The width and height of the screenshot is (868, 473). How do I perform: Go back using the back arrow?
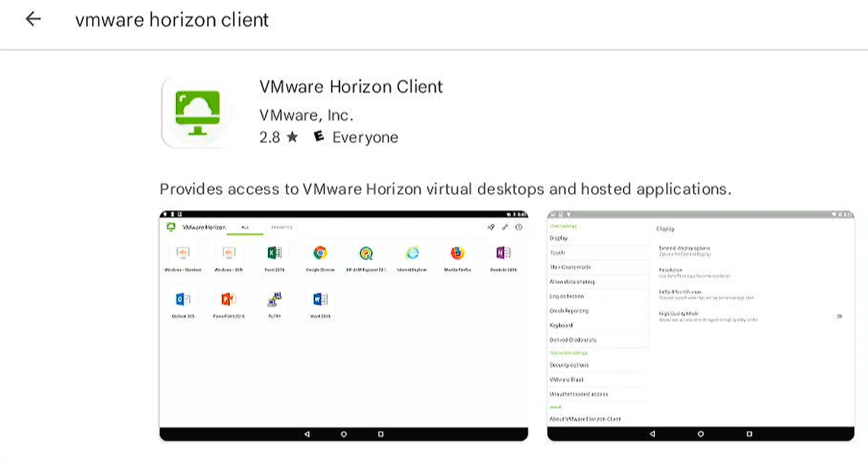(34, 19)
